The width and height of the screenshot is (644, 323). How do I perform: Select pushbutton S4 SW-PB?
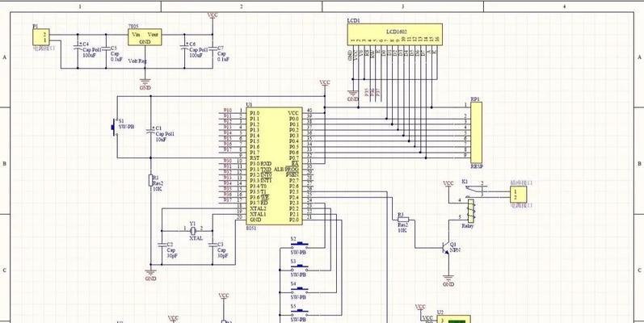(300, 290)
